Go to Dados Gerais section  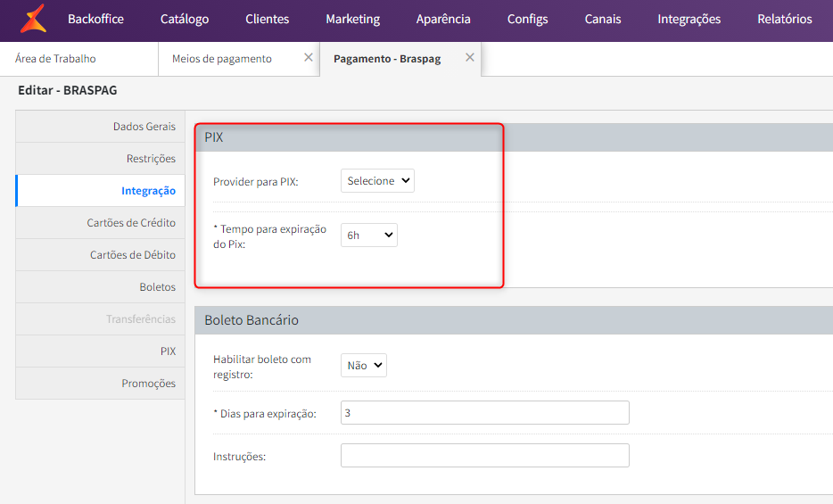tap(101, 127)
